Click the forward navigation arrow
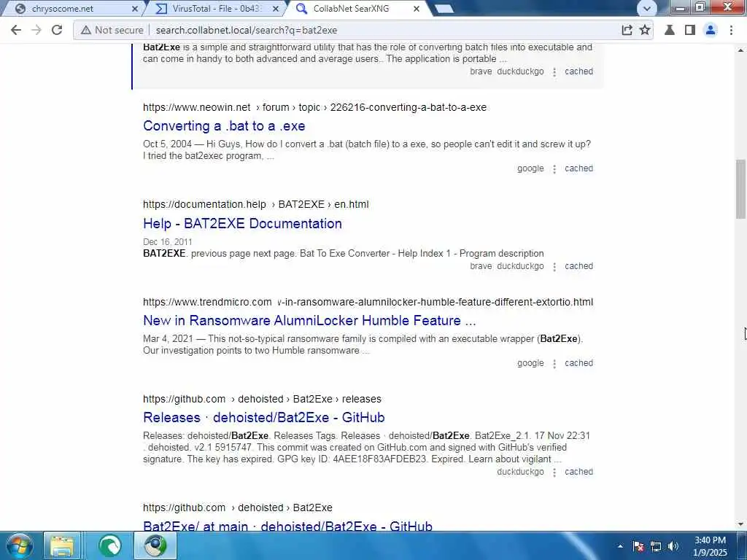 (36, 30)
